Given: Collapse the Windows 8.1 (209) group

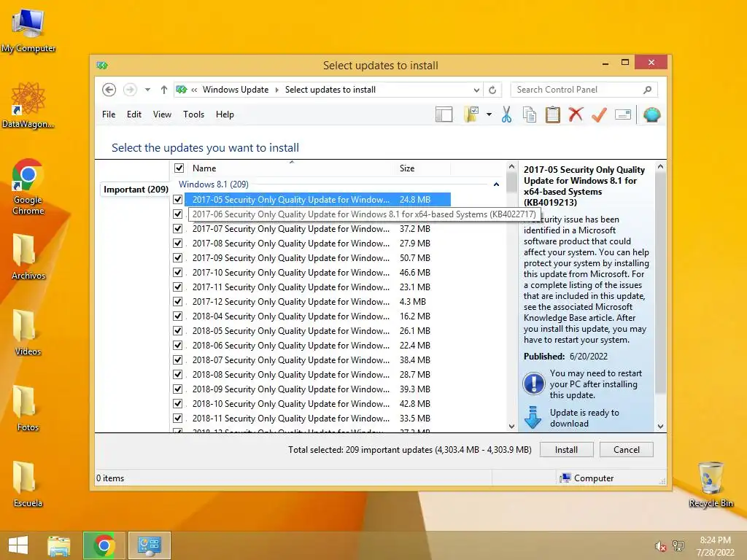Looking at the screenshot, I should 496,184.
